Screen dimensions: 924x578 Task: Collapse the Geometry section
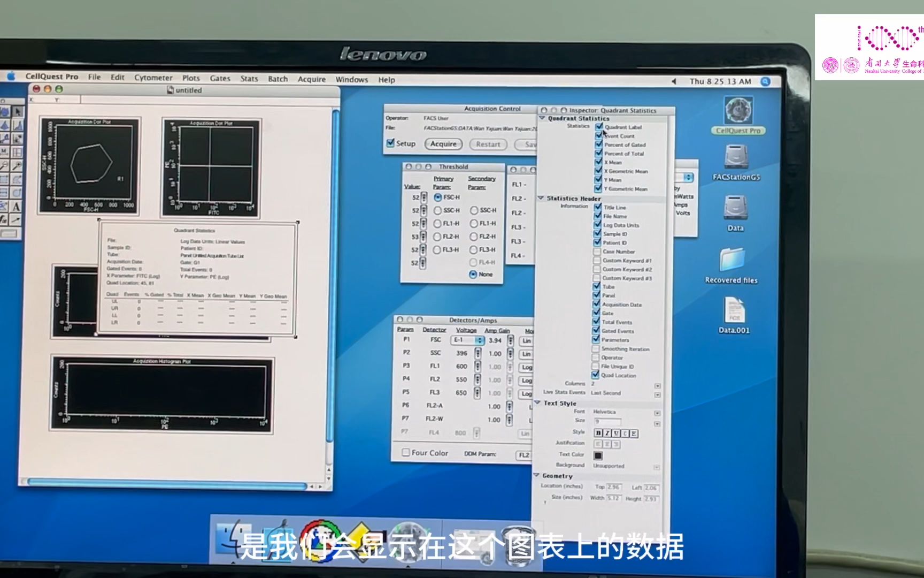pyautogui.click(x=536, y=475)
